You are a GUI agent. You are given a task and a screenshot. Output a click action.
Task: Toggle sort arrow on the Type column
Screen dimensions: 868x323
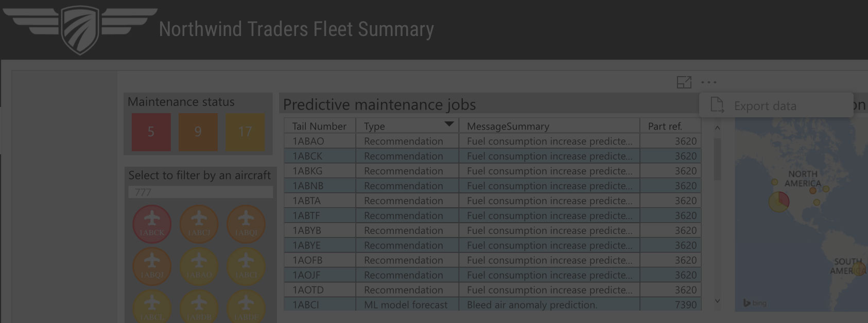(x=449, y=124)
